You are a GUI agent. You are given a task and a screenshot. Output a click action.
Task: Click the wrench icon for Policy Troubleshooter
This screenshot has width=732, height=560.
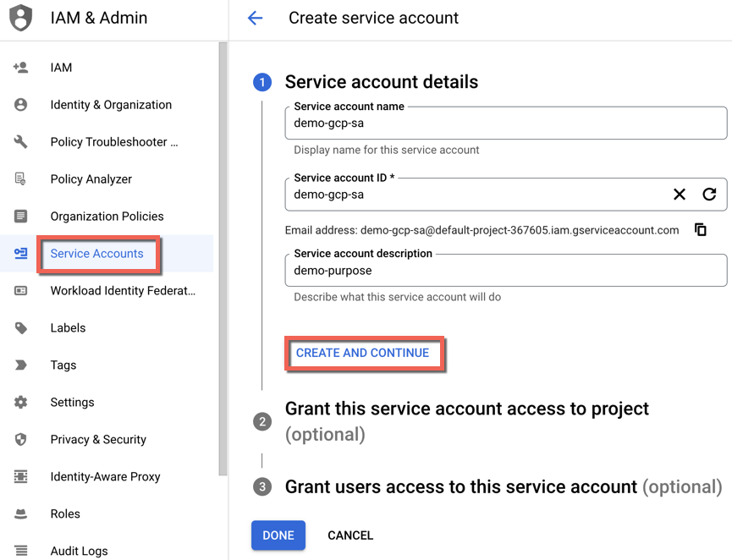coord(20,141)
